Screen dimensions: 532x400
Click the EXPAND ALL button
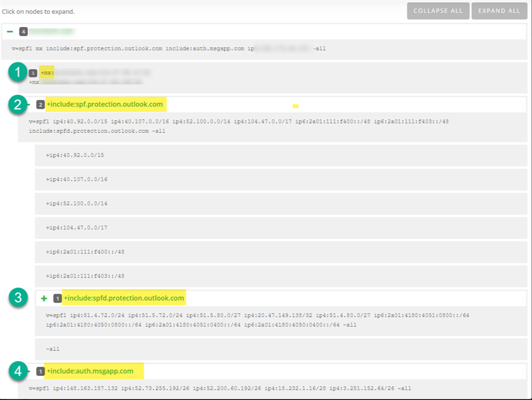(x=499, y=11)
